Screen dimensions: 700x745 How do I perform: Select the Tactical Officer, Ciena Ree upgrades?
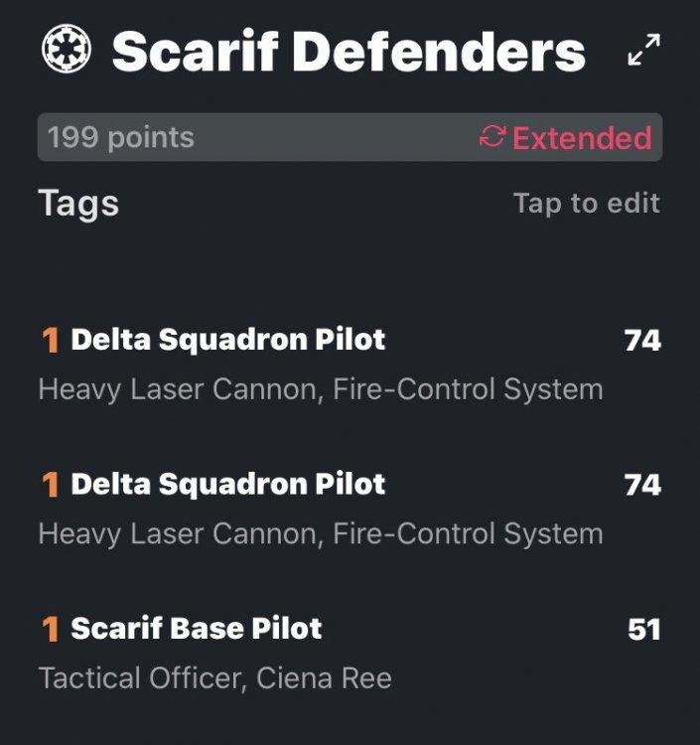pyautogui.click(x=214, y=678)
